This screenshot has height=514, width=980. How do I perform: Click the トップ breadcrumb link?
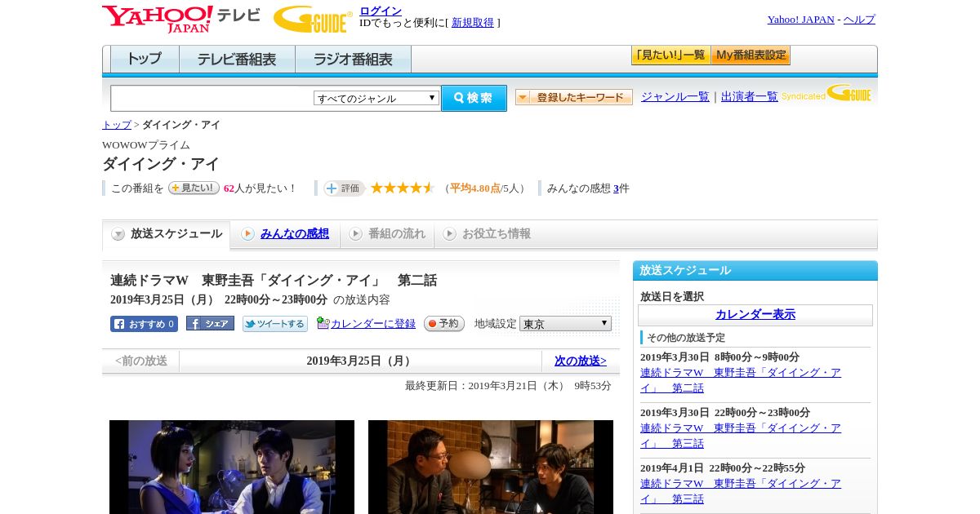point(117,125)
